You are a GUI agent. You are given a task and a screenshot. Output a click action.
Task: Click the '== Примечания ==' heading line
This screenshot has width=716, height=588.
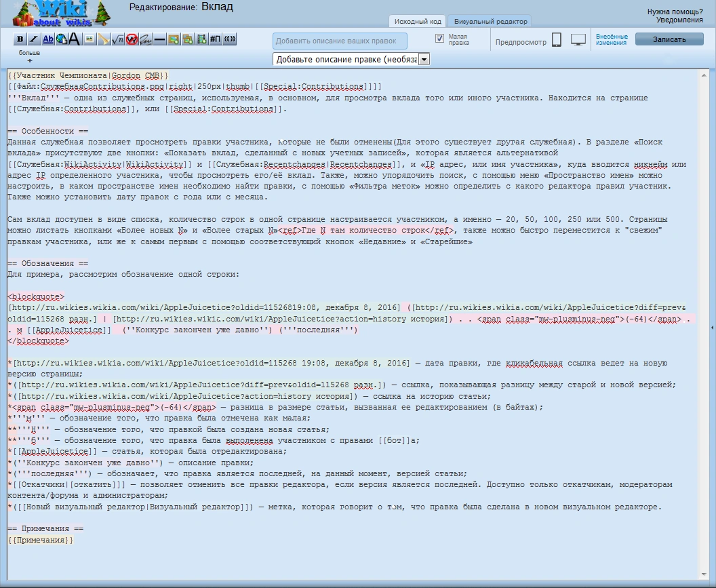(45, 528)
